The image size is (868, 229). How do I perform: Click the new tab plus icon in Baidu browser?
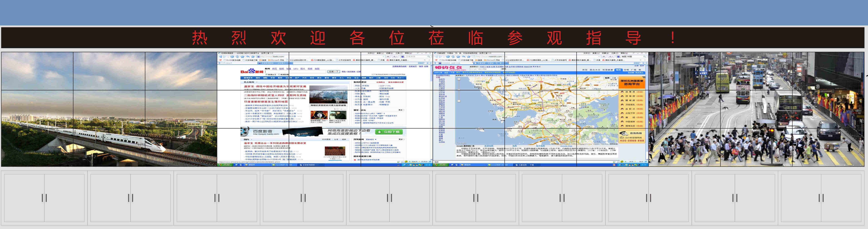click(219, 63)
